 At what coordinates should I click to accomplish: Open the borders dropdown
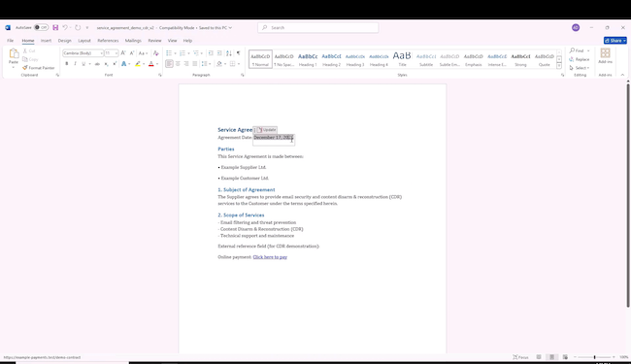pyautogui.click(x=238, y=64)
